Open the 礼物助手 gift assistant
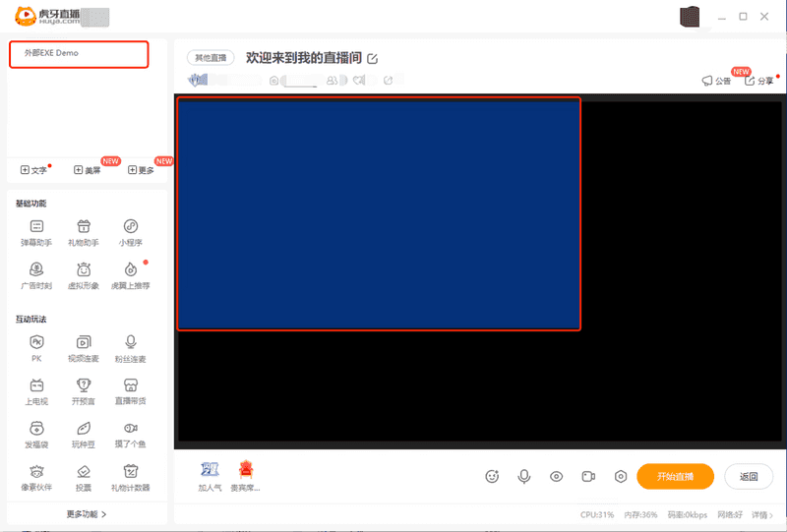Viewport: 787px width, 532px height. tap(84, 233)
